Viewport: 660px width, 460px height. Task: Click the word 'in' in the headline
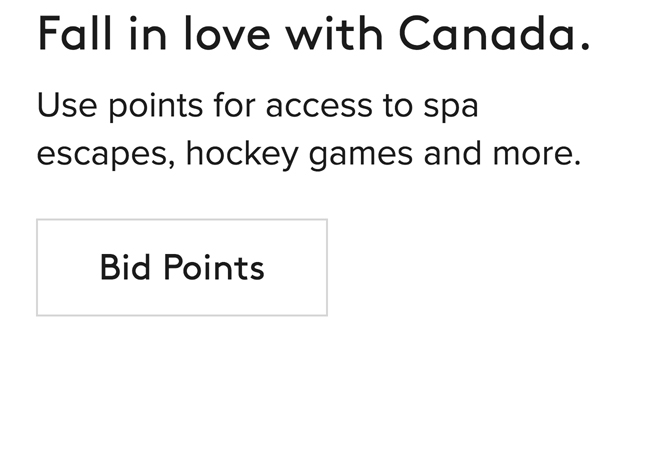[x=143, y=35]
